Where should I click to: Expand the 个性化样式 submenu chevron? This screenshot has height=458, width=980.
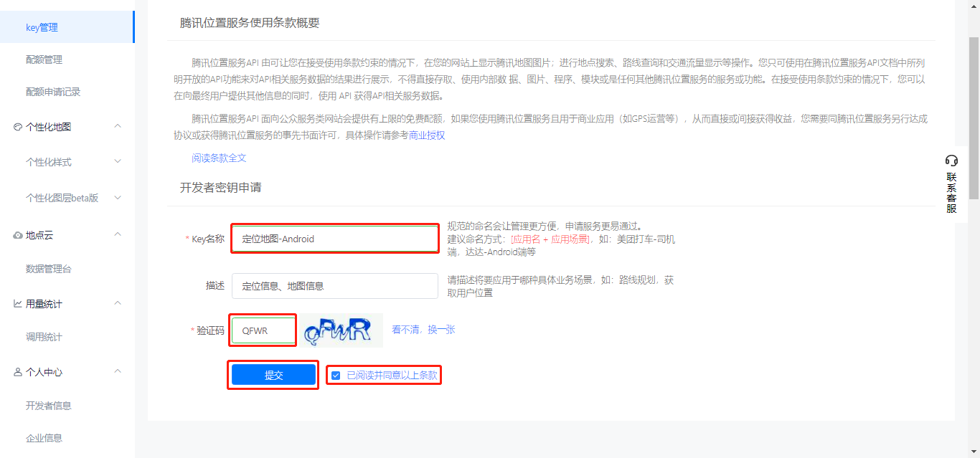[118, 162]
